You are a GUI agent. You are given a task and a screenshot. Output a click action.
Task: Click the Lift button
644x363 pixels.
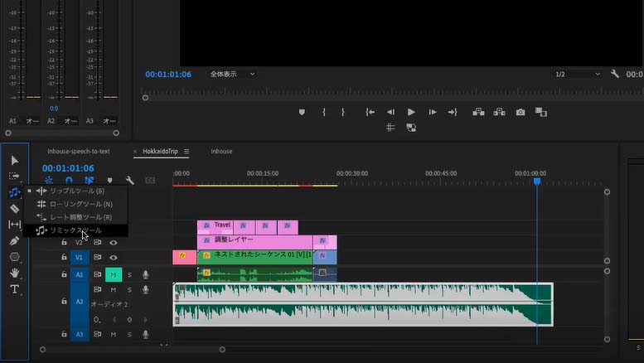point(478,112)
